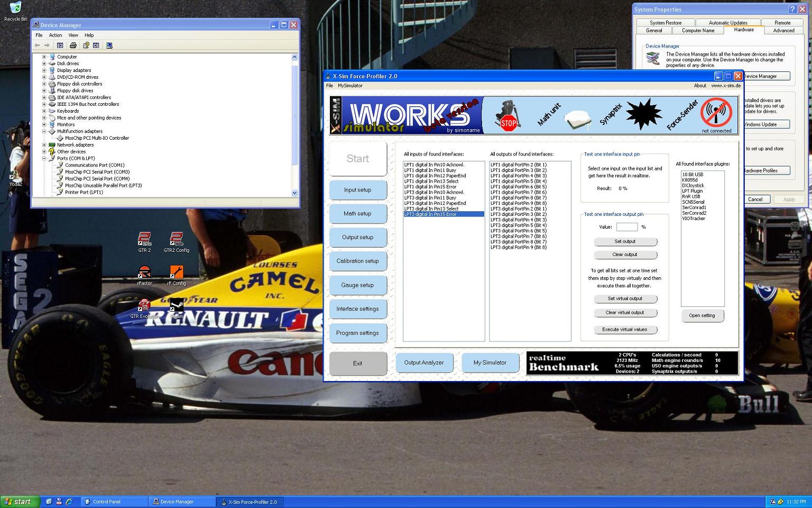Switch to System Restore tab in System Properties
This screenshot has height=508, width=812.
click(x=666, y=23)
